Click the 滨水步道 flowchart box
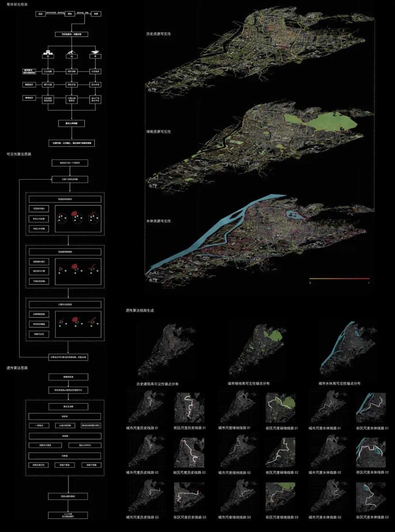This screenshot has width=395, height=532. tap(95, 84)
